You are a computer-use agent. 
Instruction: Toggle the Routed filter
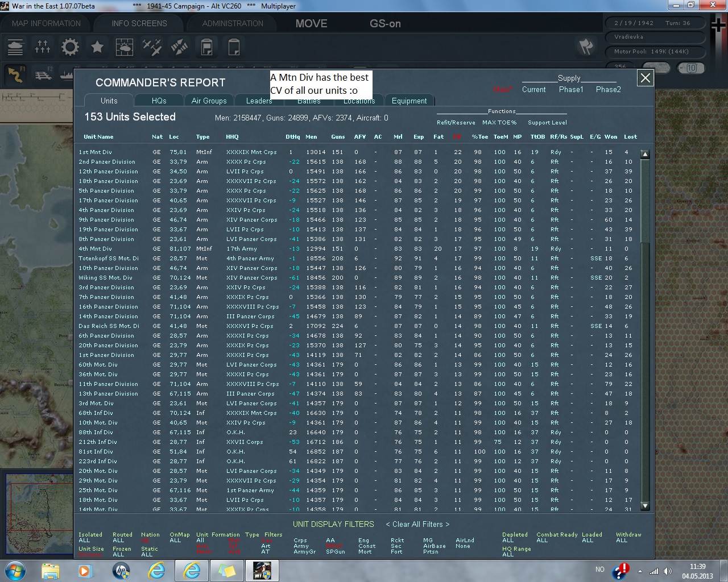[122, 537]
